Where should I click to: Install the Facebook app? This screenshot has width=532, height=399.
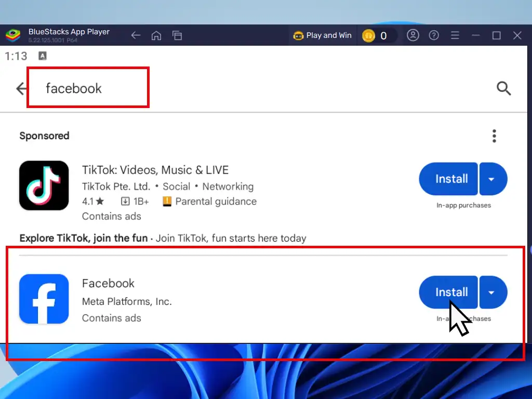(448, 292)
